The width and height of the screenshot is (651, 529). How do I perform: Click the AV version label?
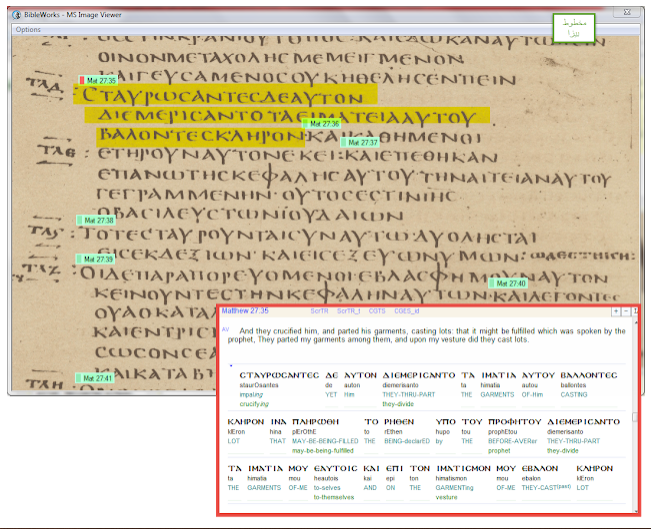[x=225, y=329]
